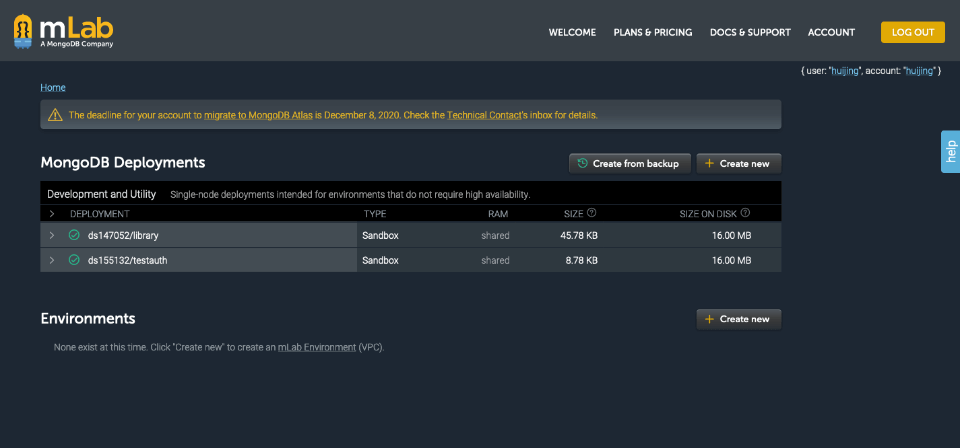The image size is (960, 448).
Task: Click 16.00 MB in testauth row
Action: [731, 260]
